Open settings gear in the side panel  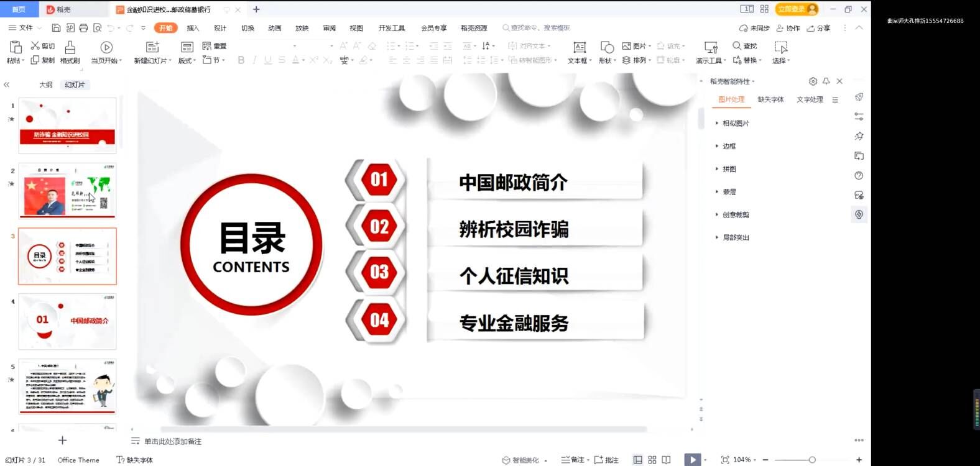pos(813,81)
